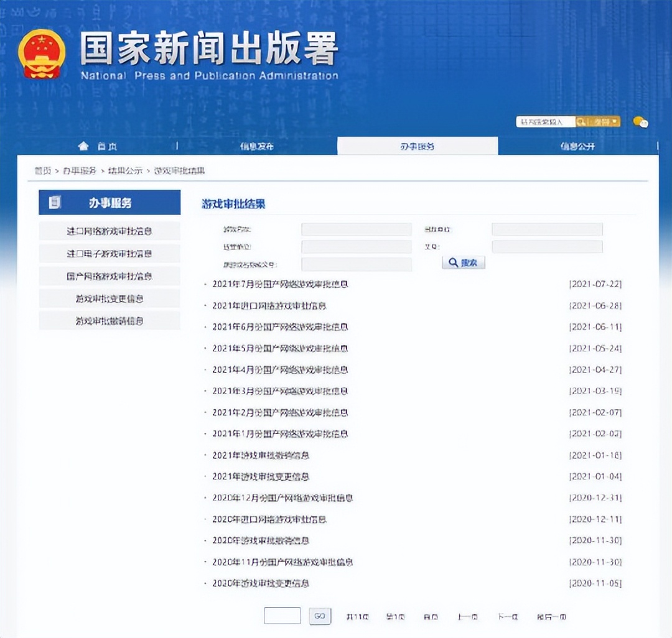Click the magnifier inside the 搜索 query button
Viewport: 672px width, 638px height.
pyautogui.click(x=453, y=262)
